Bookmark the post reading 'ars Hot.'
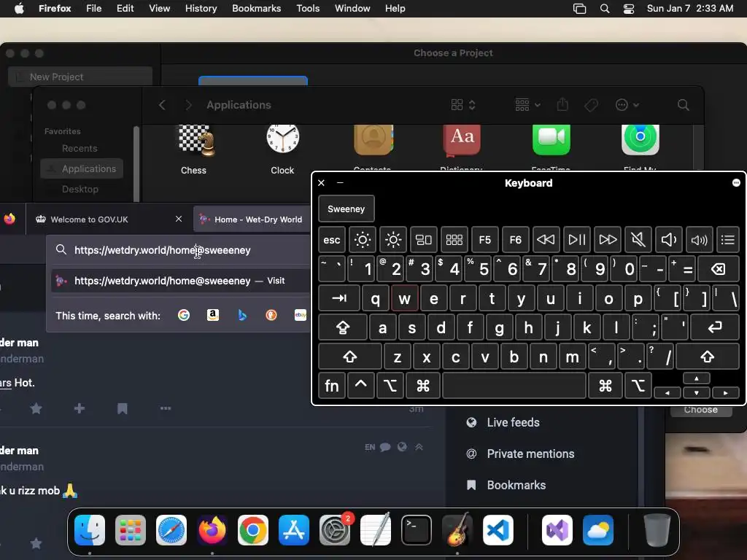Image resolution: width=747 pixels, height=560 pixels. [123, 408]
